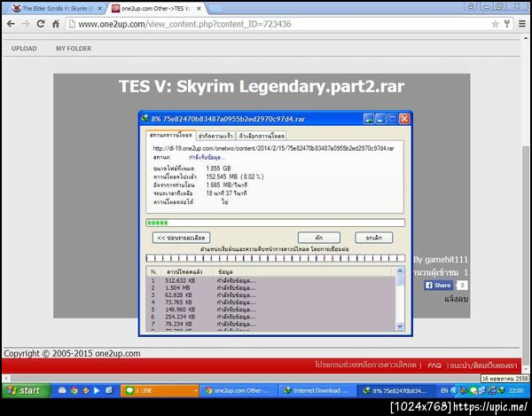Screen dimensions: 532x416
Task: Click the '<<' hide details button
Action: pyautogui.click(x=181, y=238)
